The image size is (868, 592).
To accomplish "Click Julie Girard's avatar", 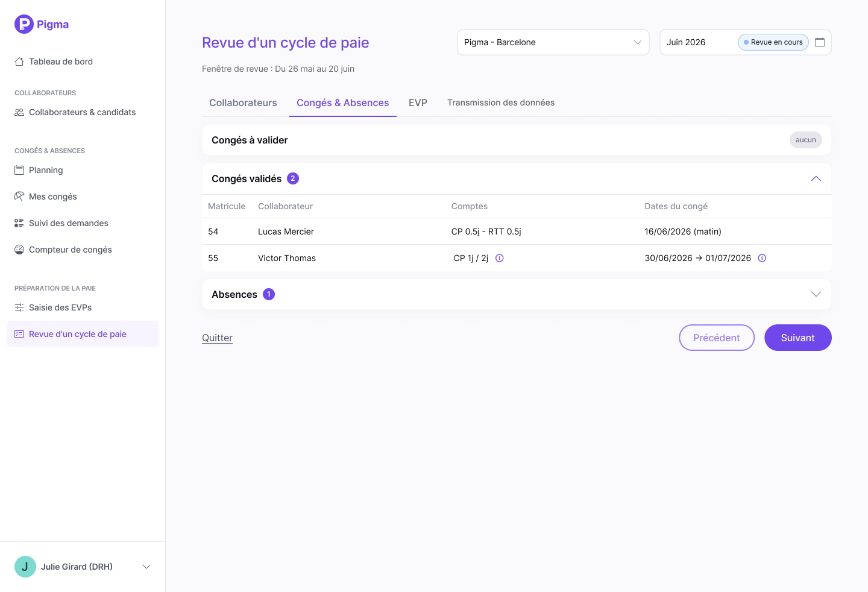I will pyautogui.click(x=25, y=567).
